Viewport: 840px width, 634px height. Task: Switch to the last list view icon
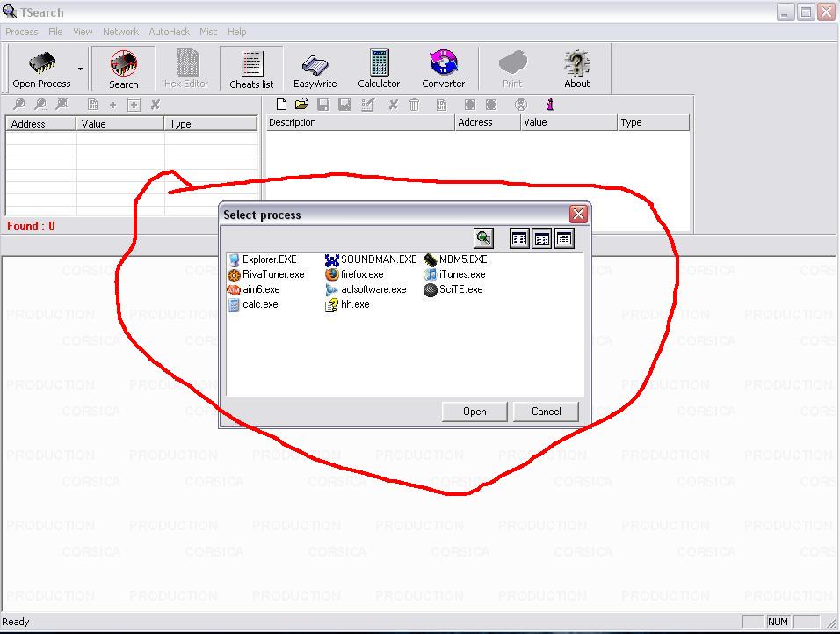coord(564,238)
